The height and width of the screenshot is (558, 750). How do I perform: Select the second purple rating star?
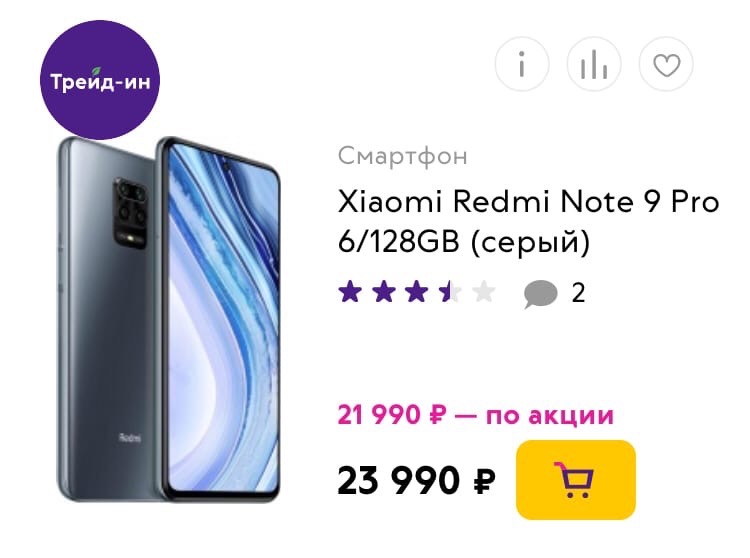(x=384, y=292)
